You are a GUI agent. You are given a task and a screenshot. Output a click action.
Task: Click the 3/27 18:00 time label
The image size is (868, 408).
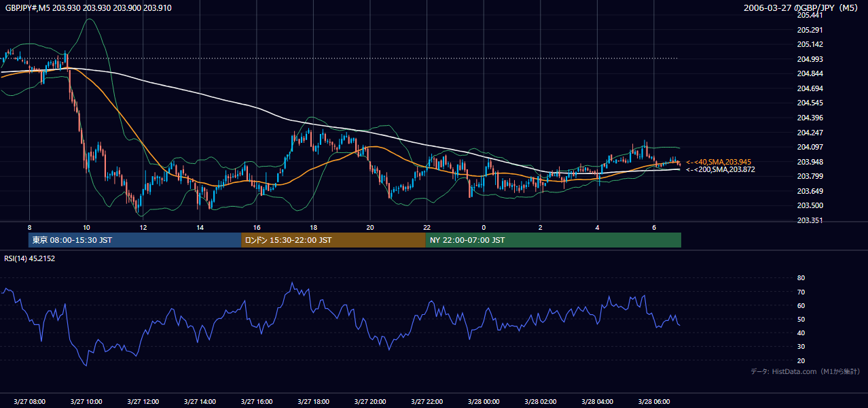313,402
